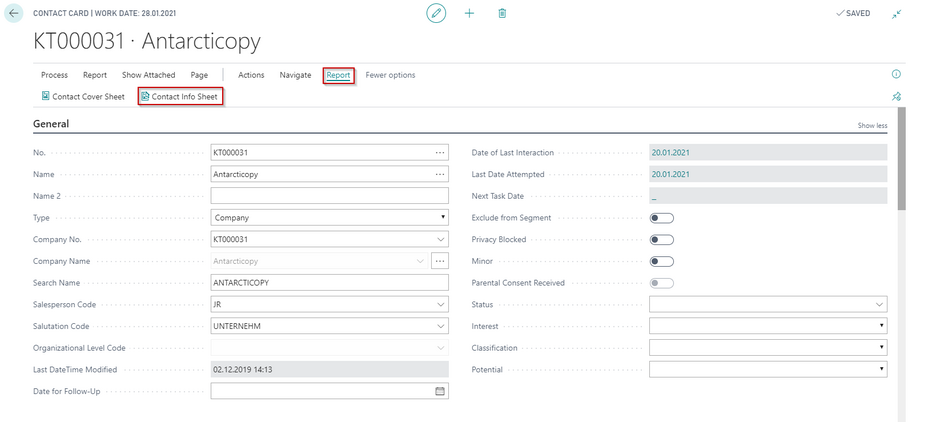Image resolution: width=940 pixels, height=422 pixels.
Task: Click the collapse page arrows icon
Action: (896, 13)
